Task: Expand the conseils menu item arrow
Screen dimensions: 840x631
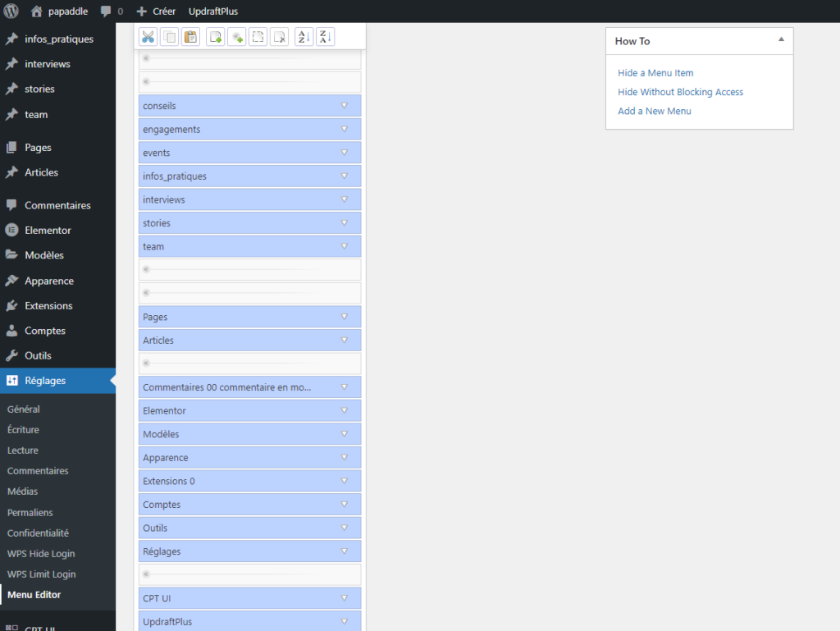Action: [345, 106]
